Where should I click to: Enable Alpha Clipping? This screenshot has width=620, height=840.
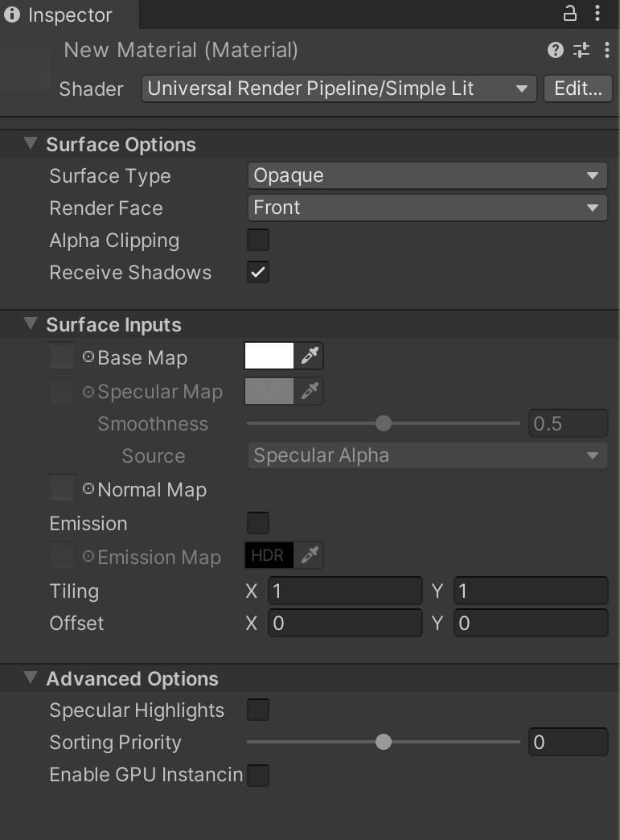click(257, 240)
